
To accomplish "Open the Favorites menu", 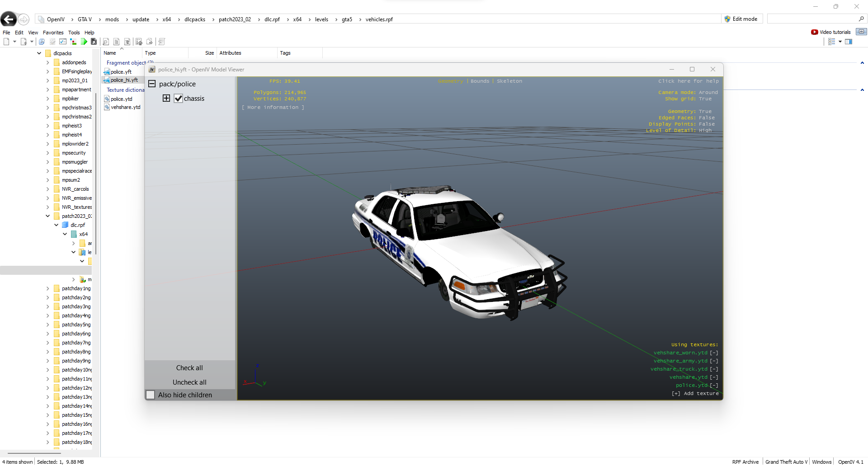I will click(x=53, y=33).
